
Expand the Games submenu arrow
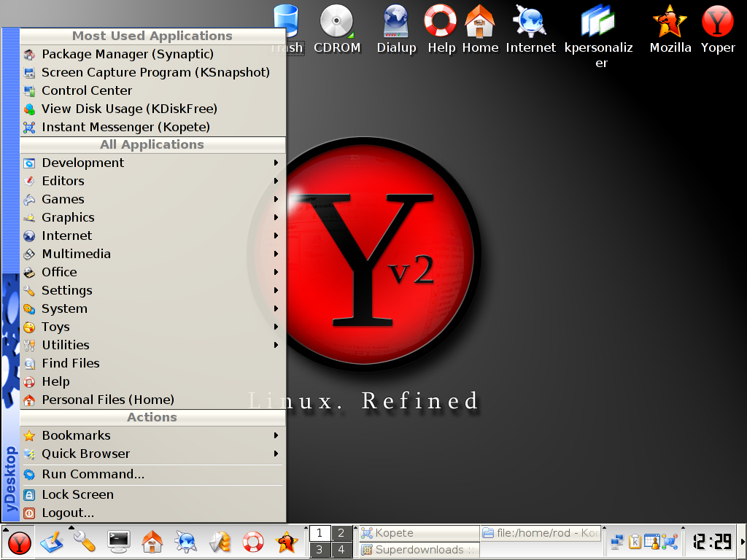276,199
